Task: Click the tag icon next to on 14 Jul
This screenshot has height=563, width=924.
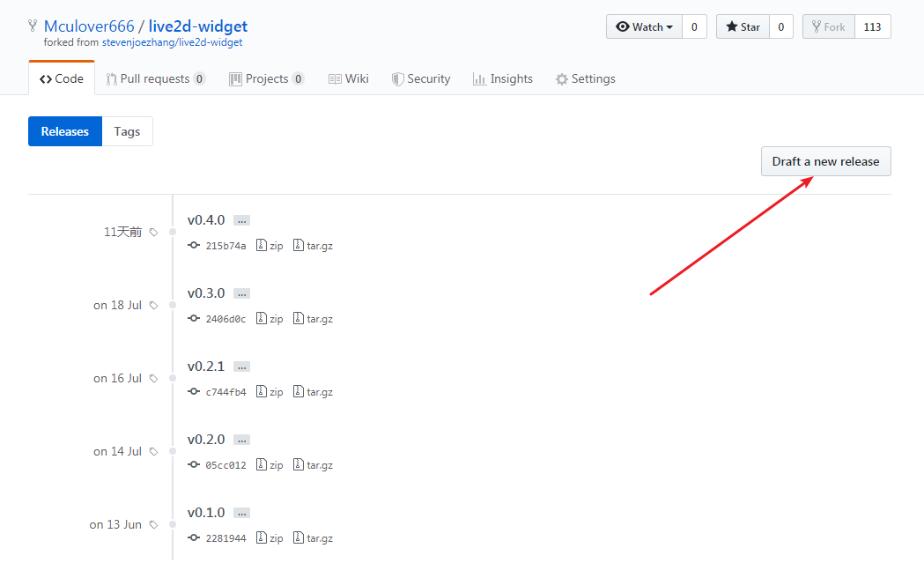Action: coord(154,452)
